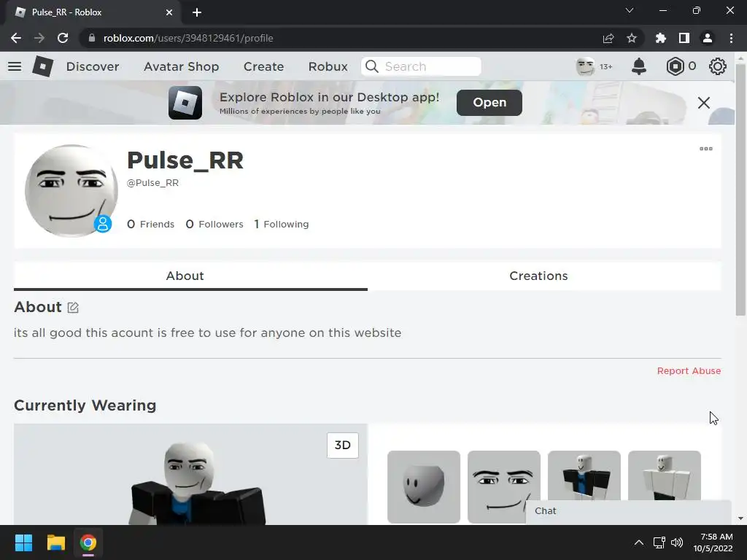Close the Desktop app banner

click(x=704, y=103)
